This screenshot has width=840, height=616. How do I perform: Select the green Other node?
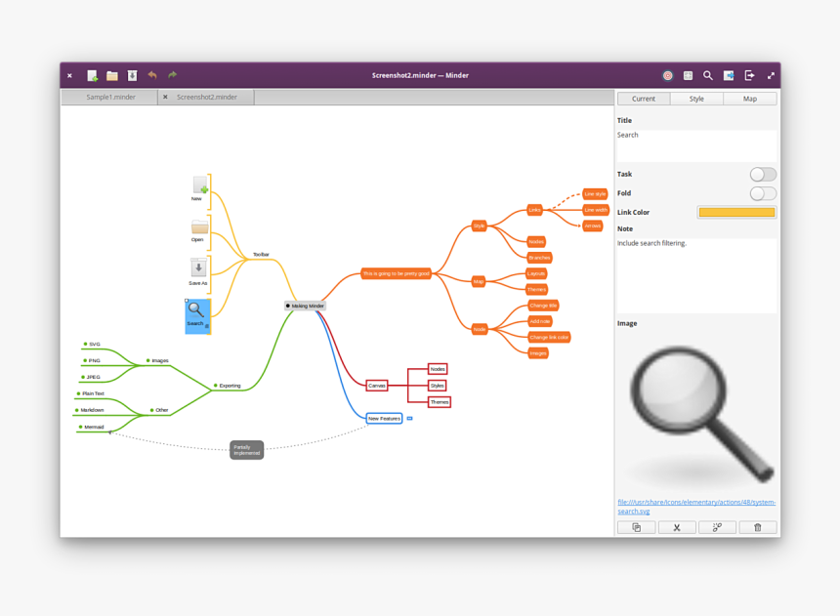pos(159,410)
